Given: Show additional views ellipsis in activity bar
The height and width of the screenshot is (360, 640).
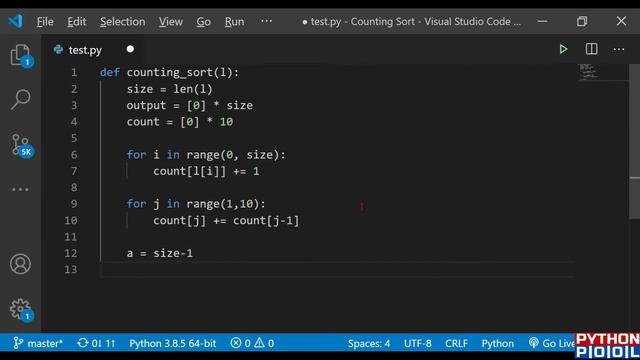Looking at the screenshot, I should click(20, 189).
